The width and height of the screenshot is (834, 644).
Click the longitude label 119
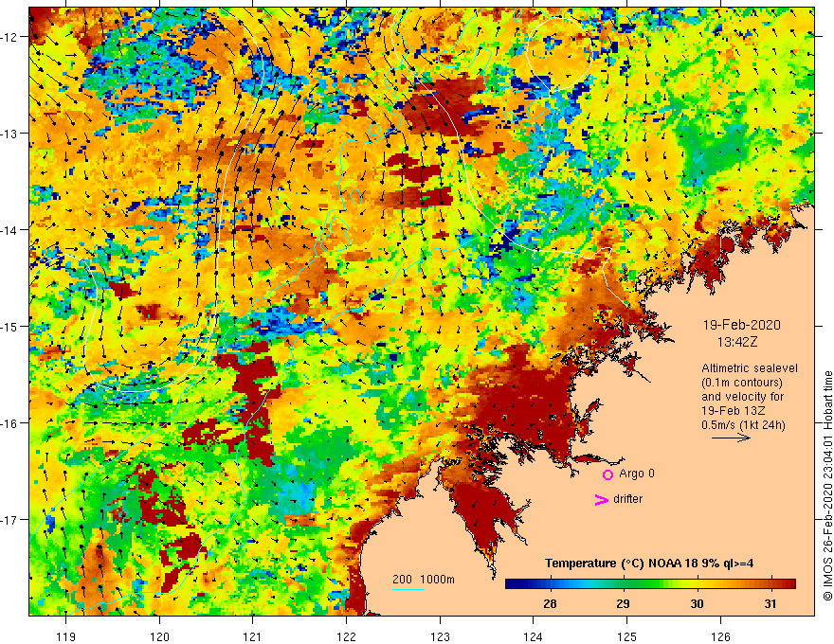pyautogui.click(x=66, y=636)
